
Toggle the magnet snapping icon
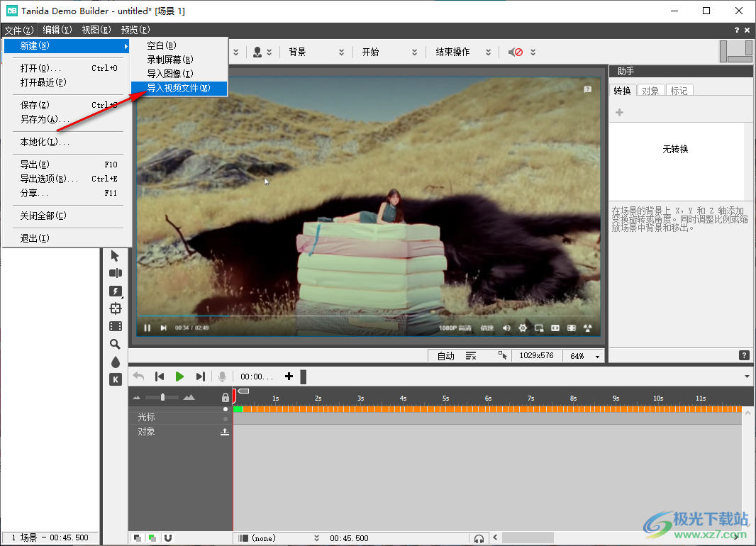click(x=168, y=537)
